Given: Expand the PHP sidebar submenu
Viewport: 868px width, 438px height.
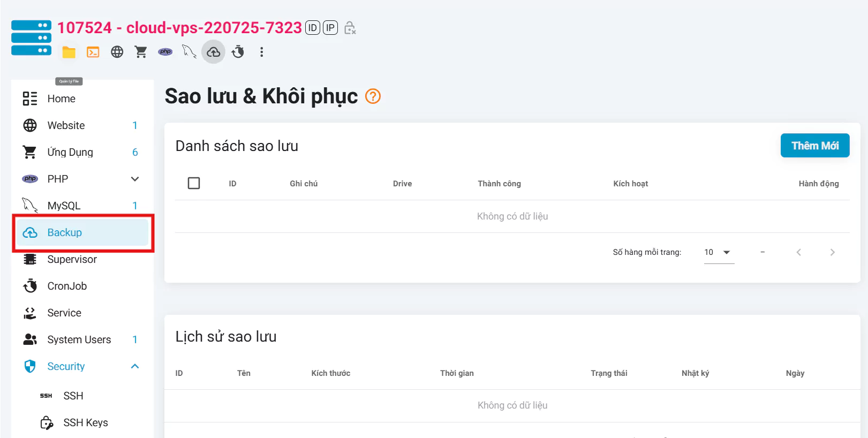Looking at the screenshot, I should (135, 179).
